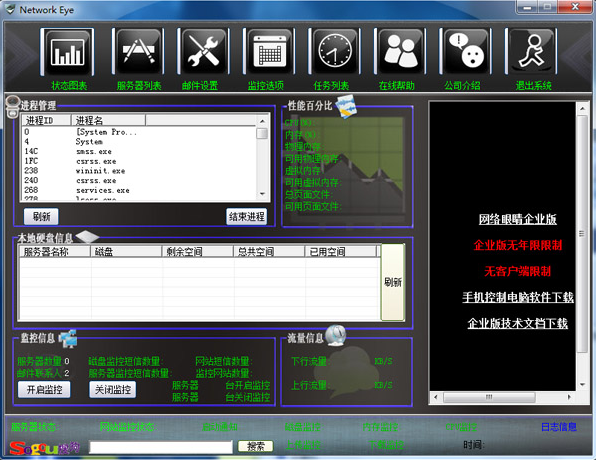Click Network Eye title bar app icon
The image size is (596, 460).
click(11, 9)
